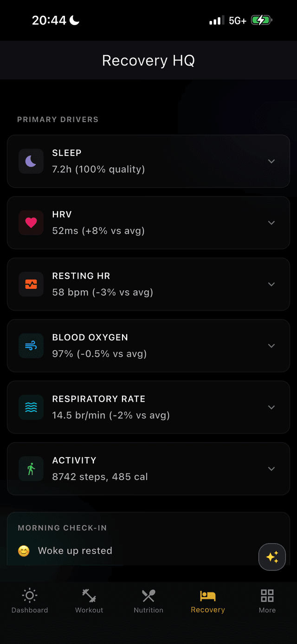This screenshot has width=297, height=644.
Task: Open the More tab
Action: pos(267,601)
